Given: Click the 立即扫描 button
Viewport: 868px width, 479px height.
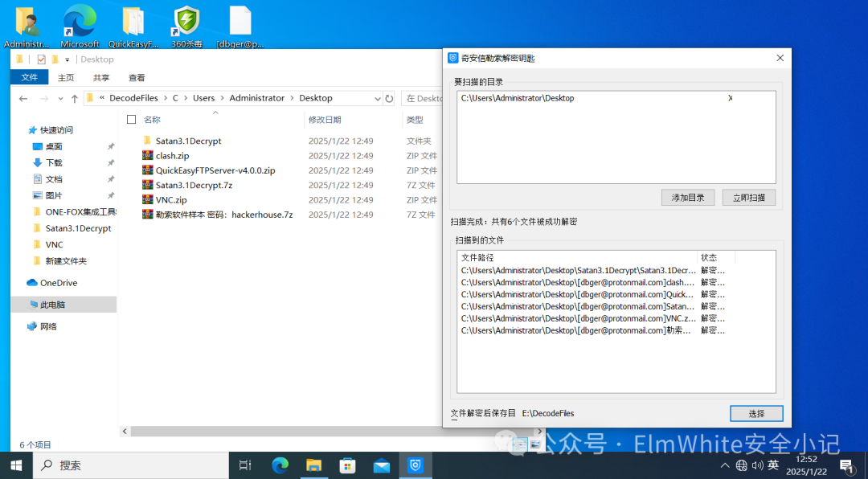Looking at the screenshot, I should (x=748, y=198).
